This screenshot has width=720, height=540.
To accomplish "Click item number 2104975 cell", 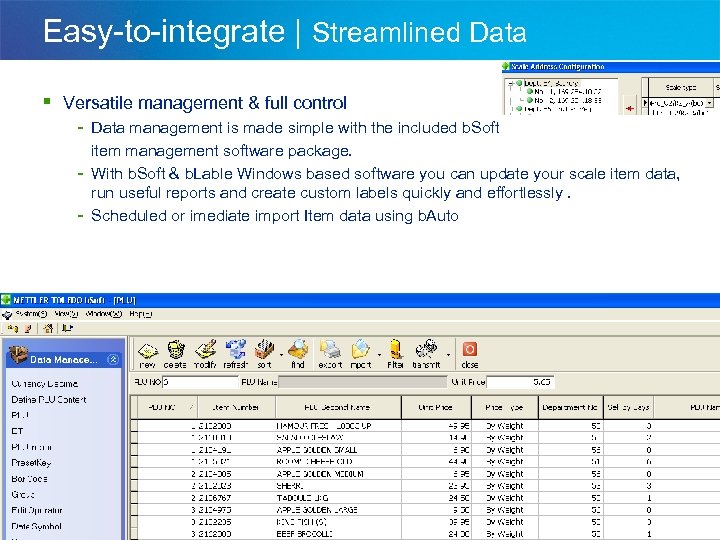I will 237,510.
